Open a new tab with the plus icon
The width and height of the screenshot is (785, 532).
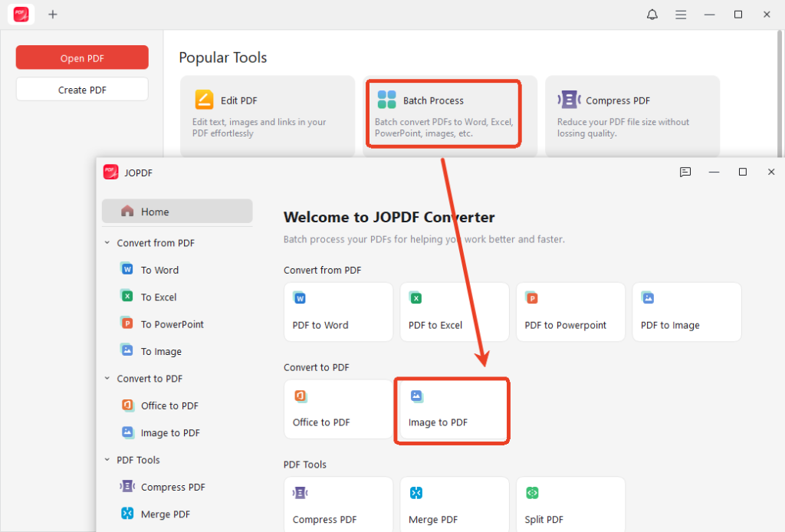53,15
